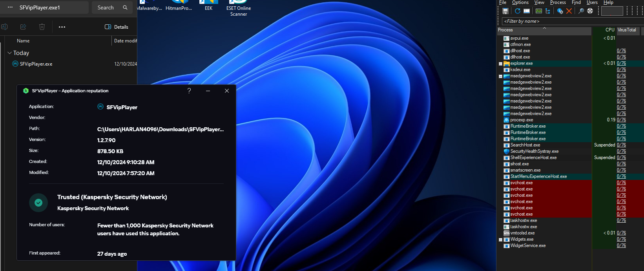644x271 pixels.
Task: Open the System Information graph icon
Action: click(x=539, y=11)
